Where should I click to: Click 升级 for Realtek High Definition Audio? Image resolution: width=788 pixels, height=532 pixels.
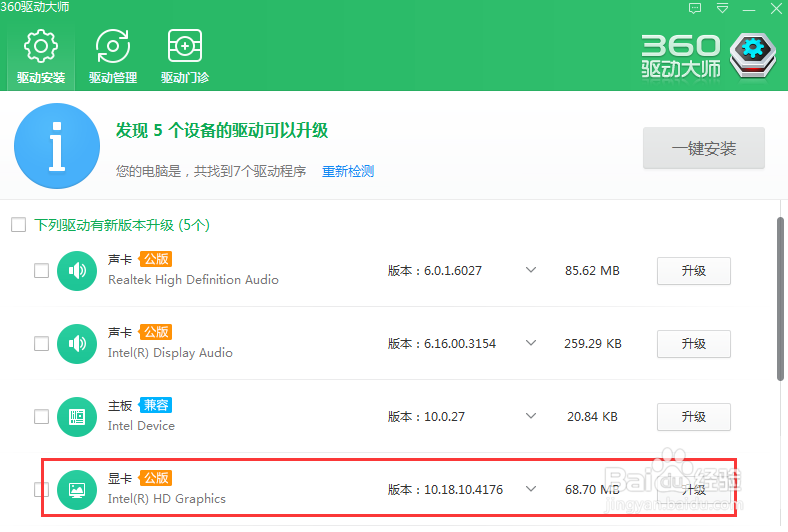pyautogui.click(x=694, y=271)
